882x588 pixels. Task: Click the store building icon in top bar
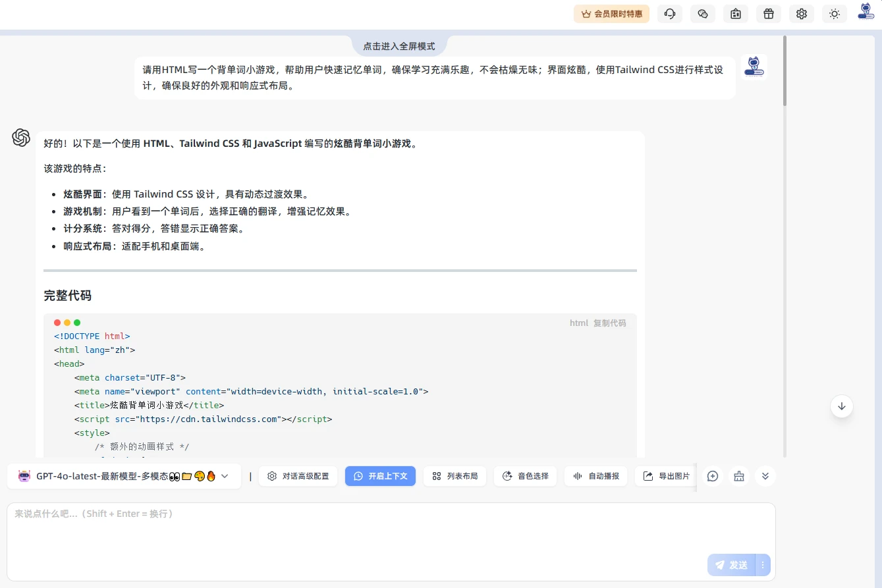(736, 14)
